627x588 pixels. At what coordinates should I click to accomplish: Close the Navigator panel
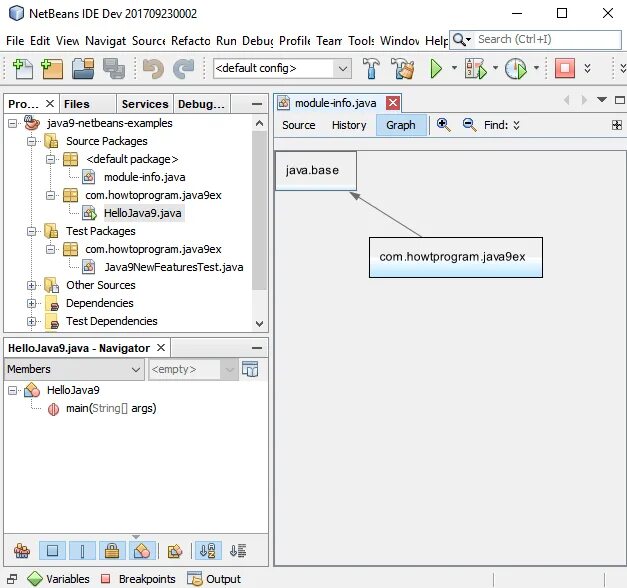tap(161, 348)
